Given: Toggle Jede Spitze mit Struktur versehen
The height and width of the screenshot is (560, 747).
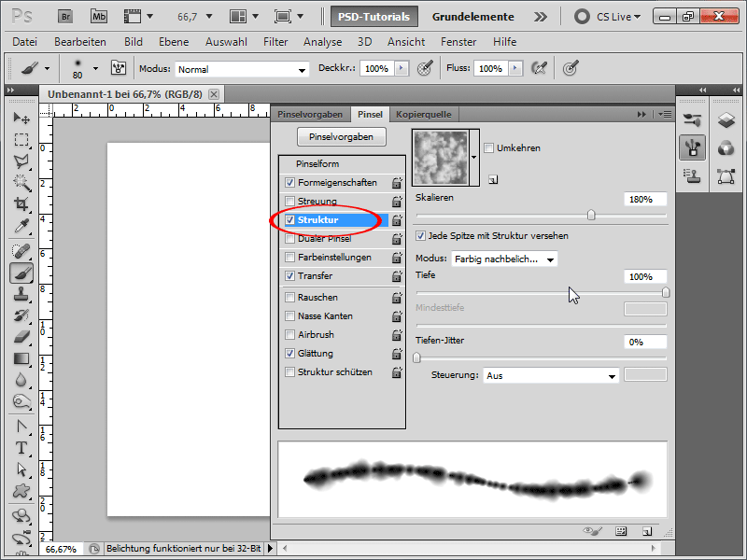Looking at the screenshot, I should point(420,236).
